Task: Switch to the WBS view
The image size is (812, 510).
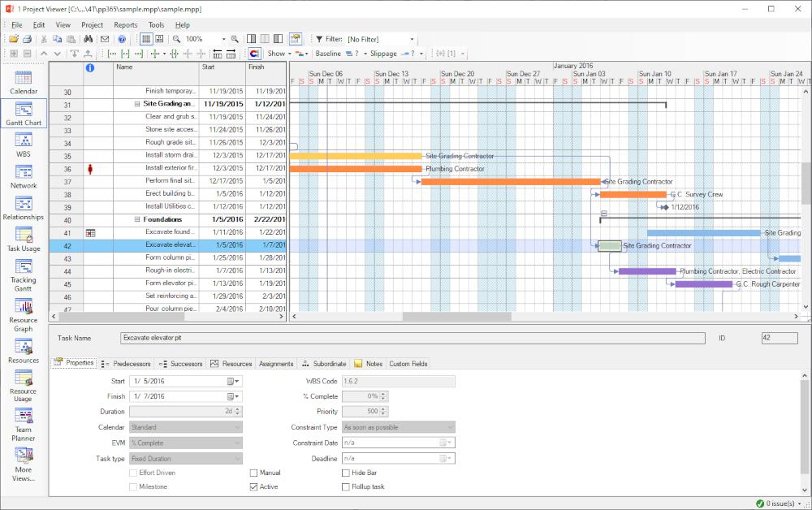Action: (23, 146)
